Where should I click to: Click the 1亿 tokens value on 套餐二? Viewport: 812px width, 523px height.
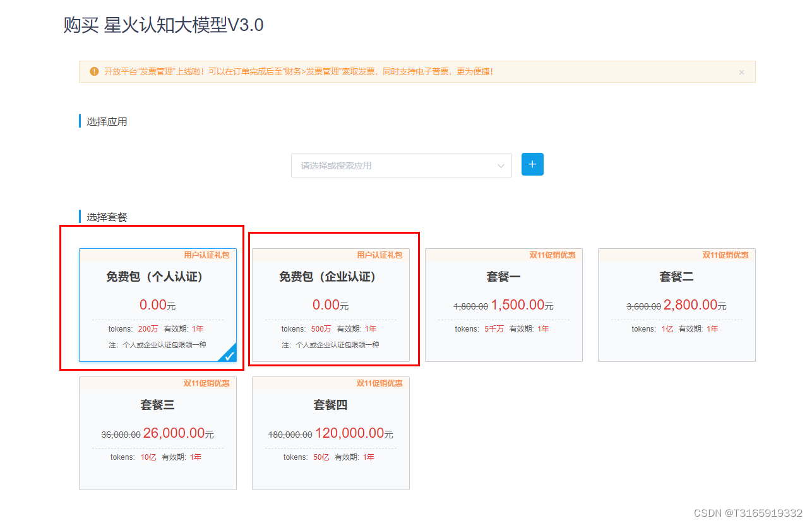coord(667,329)
